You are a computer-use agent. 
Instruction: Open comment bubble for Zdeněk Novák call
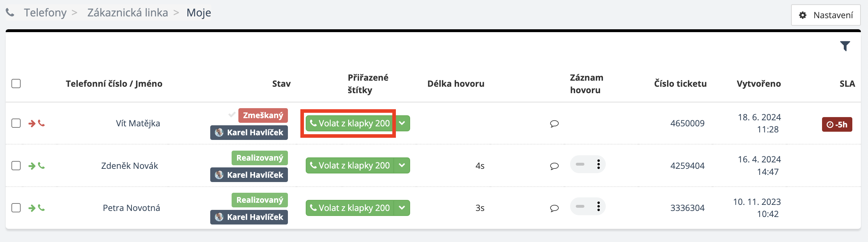pos(554,166)
